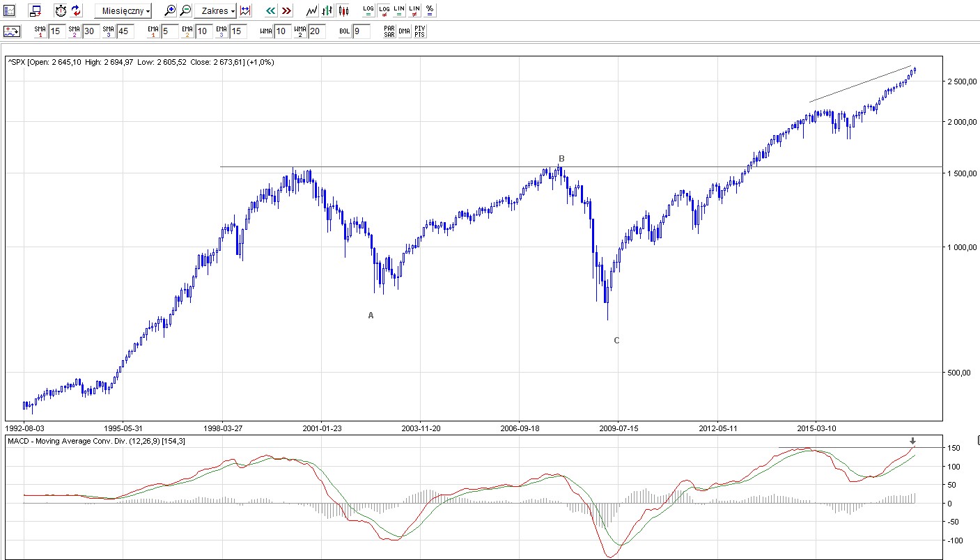Click the down arrow marker in MACD panel
This screenshot has width=980, height=560.
point(913,441)
